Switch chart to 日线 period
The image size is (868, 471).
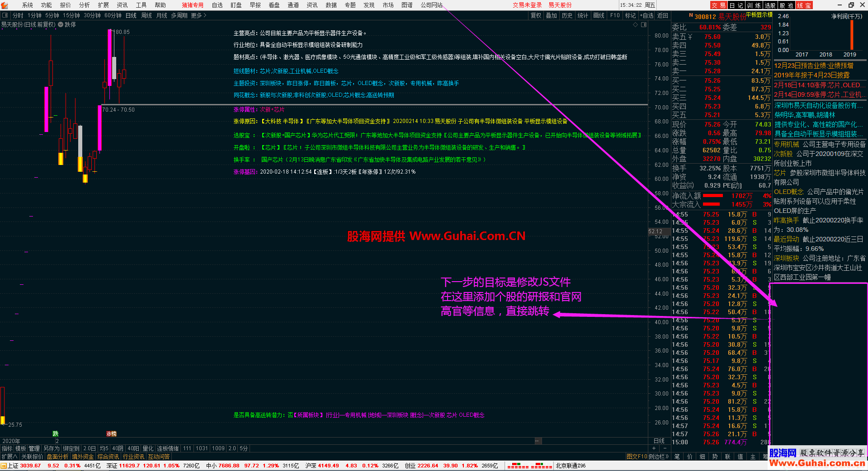[x=131, y=15]
